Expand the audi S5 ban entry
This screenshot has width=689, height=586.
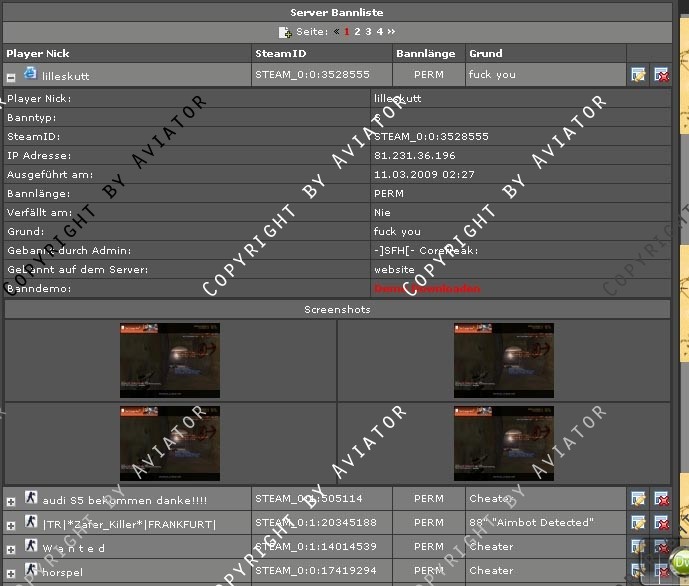11,500
